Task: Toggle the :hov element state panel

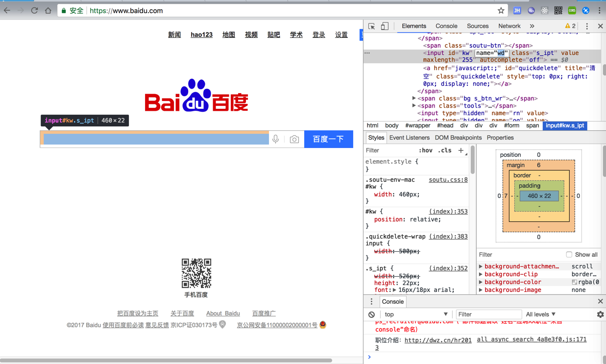Action: 426,150
